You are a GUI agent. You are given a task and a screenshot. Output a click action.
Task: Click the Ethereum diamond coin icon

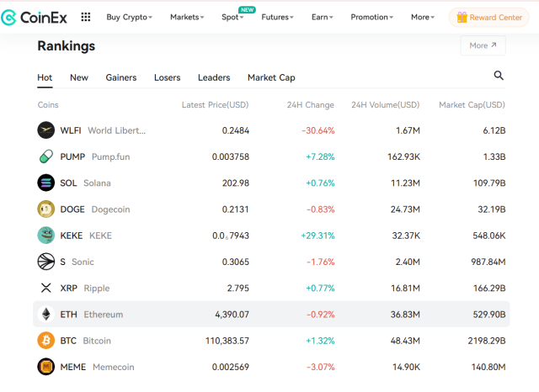pyautogui.click(x=46, y=314)
